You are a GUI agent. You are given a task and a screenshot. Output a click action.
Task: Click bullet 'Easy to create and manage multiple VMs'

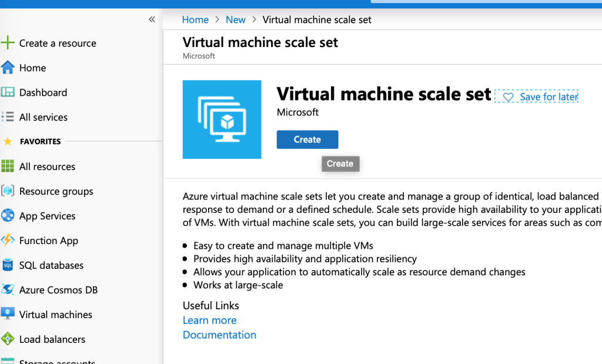point(283,246)
